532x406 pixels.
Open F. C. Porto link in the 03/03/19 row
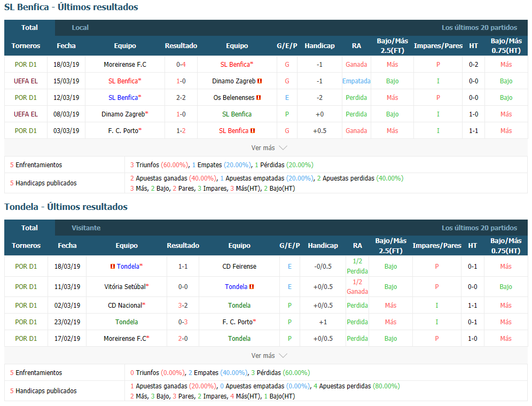tap(123, 131)
